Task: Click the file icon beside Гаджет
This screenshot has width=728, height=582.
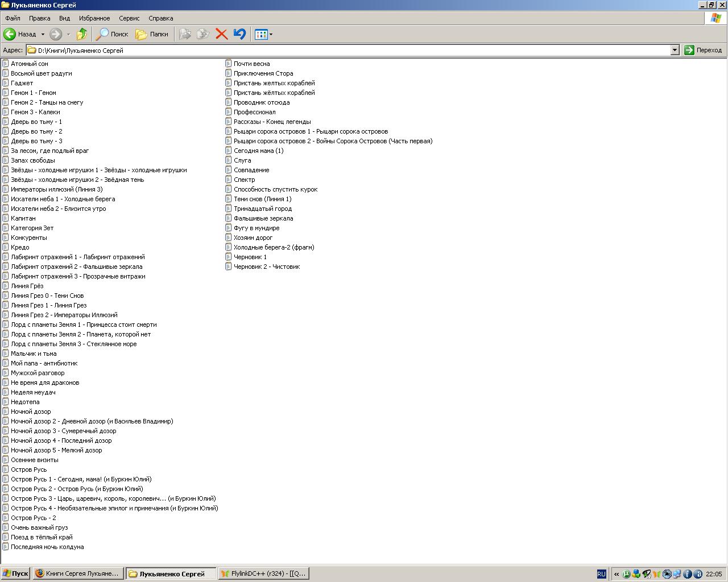Action: tap(6, 83)
